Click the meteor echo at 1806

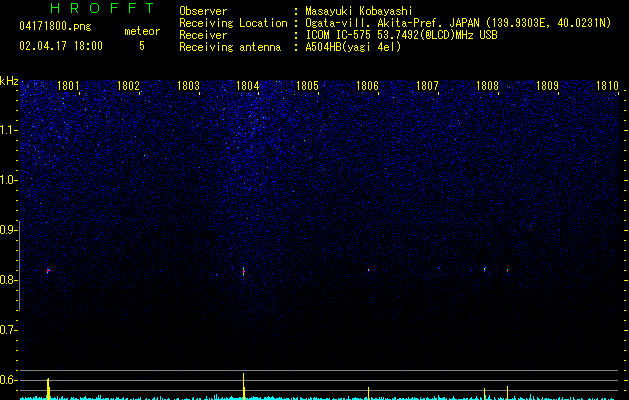(x=368, y=270)
